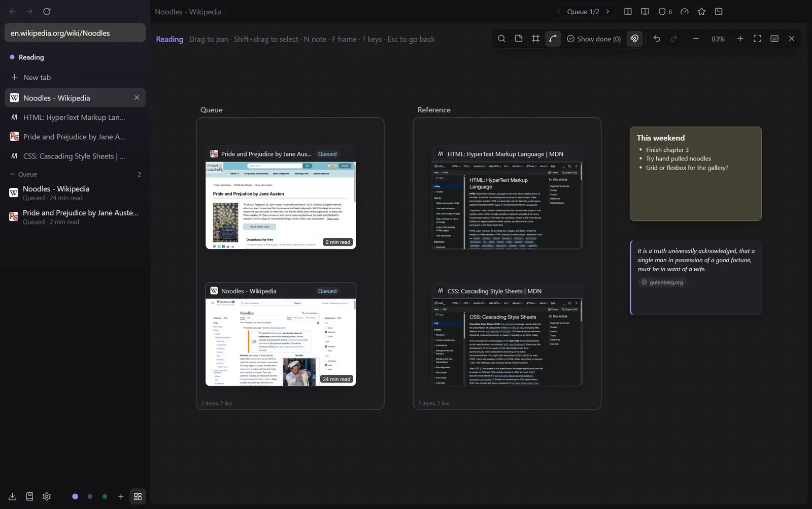Click the 83% zoom level readout
Viewport: 812px width, 509px height.
[x=718, y=39]
